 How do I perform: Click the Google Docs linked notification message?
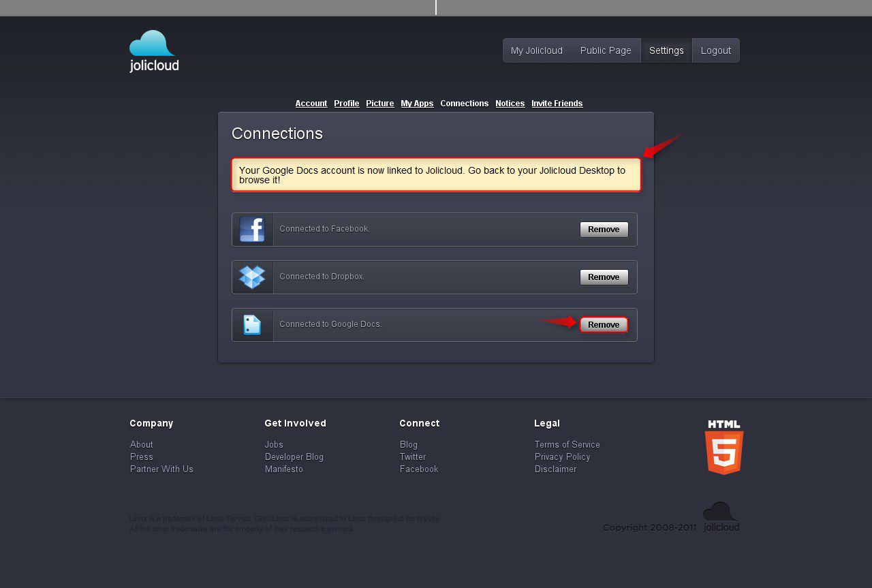(436, 175)
